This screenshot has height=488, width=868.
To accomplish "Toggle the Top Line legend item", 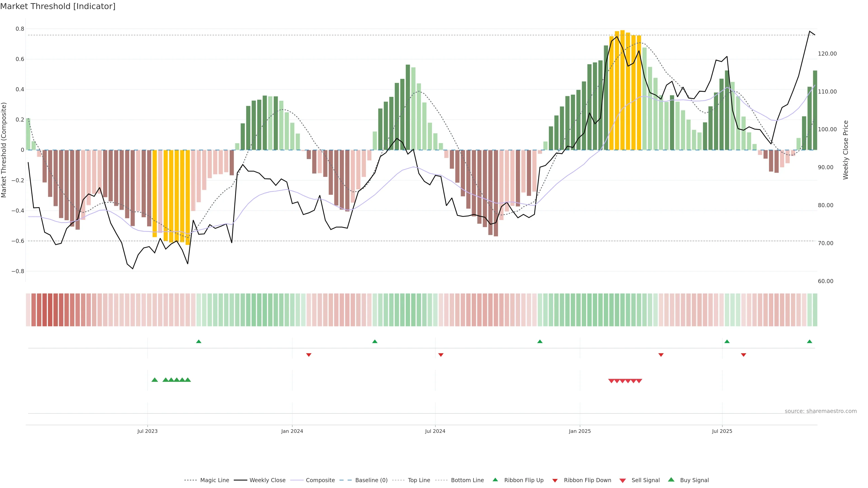I will click(419, 480).
